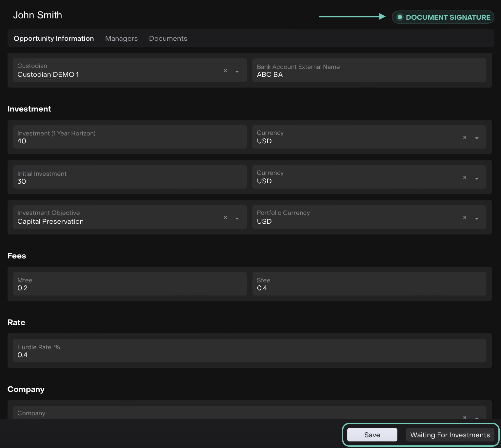Screen dimensions: 501x448
Task: Select the Opportunity Information tab
Action: 54,38
